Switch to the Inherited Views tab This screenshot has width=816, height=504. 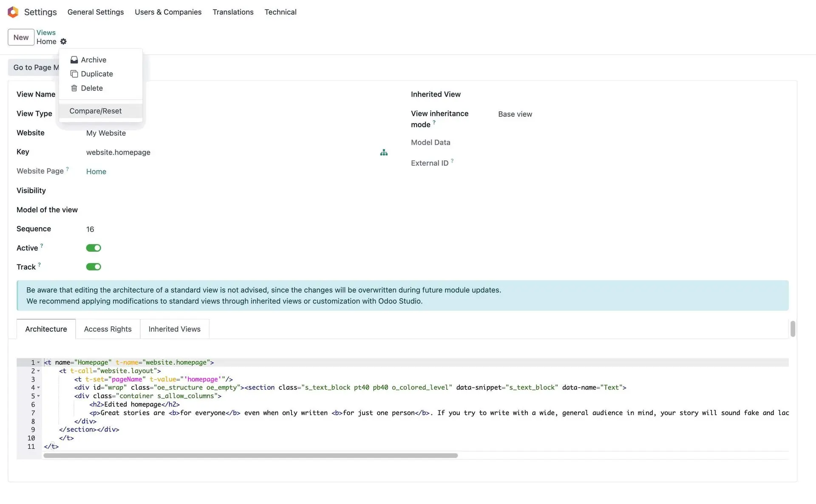[x=174, y=329]
